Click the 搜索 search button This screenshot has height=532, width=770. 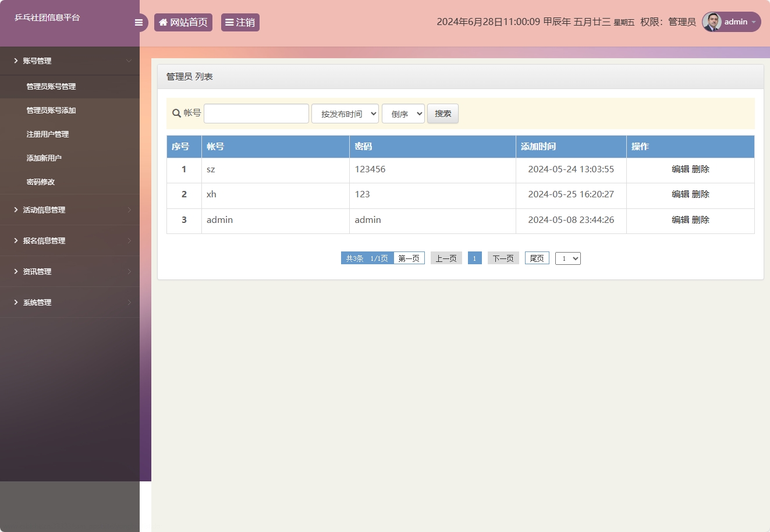[x=442, y=114]
